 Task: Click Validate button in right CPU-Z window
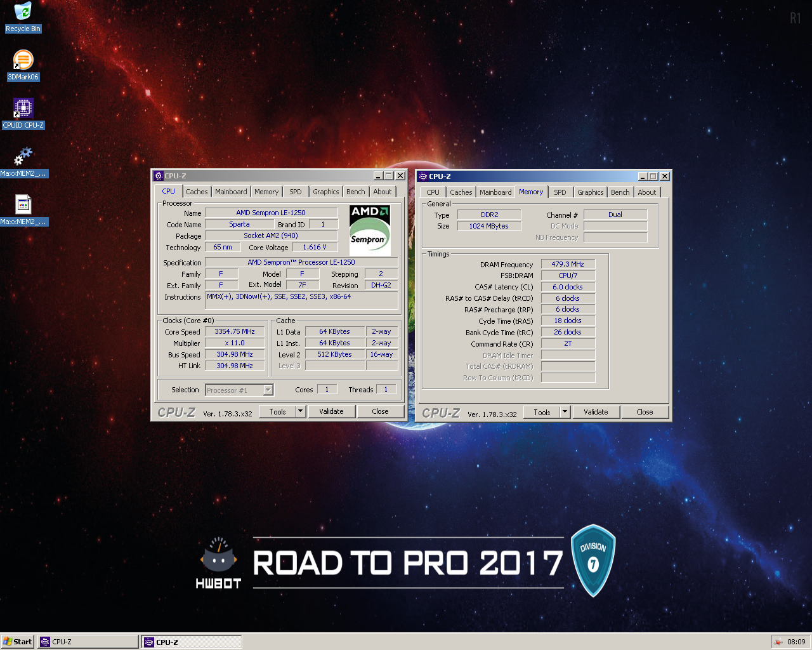[x=596, y=412]
